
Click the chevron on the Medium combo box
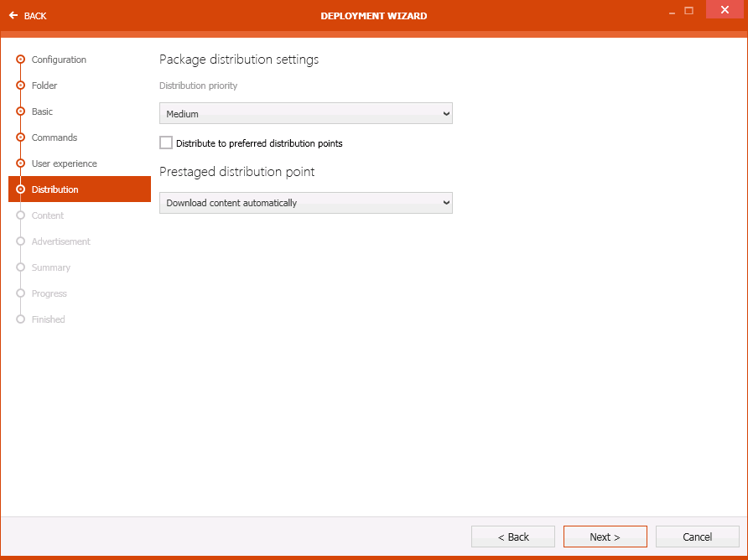445,113
